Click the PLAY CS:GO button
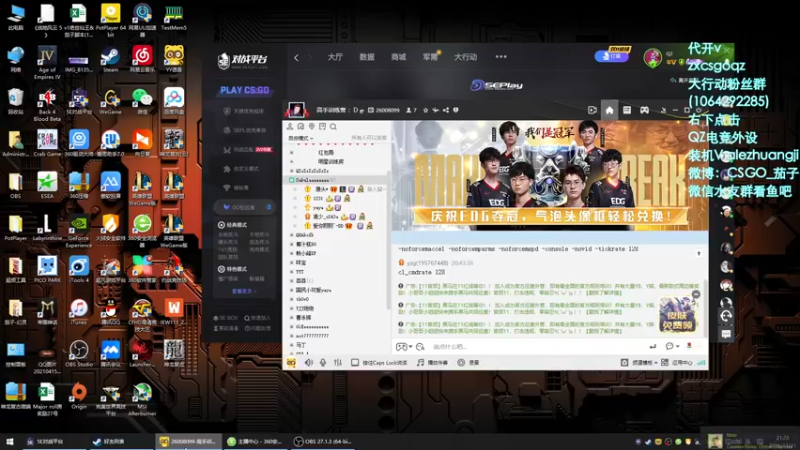This screenshot has width=800, height=450. point(245,90)
